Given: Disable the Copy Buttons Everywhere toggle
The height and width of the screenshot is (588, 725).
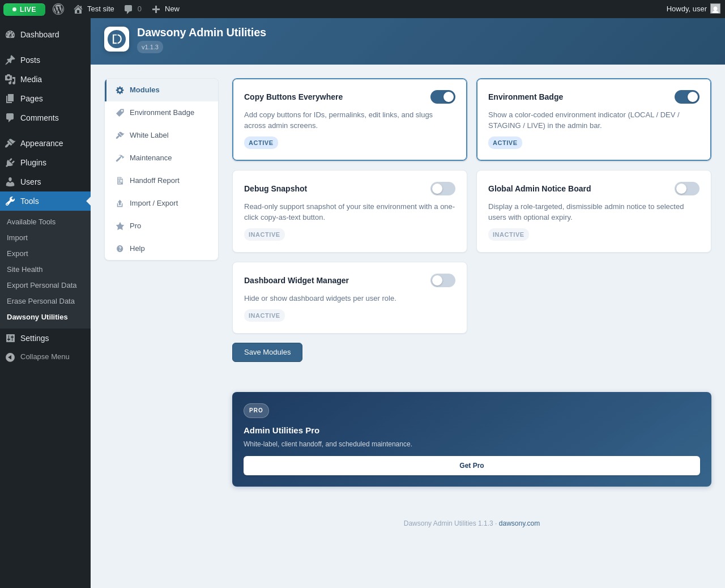Looking at the screenshot, I should click(x=443, y=97).
